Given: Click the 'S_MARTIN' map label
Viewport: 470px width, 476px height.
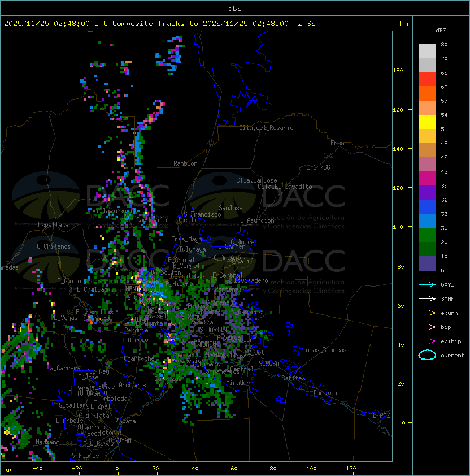Looking at the screenshot, I should point(213,330).
